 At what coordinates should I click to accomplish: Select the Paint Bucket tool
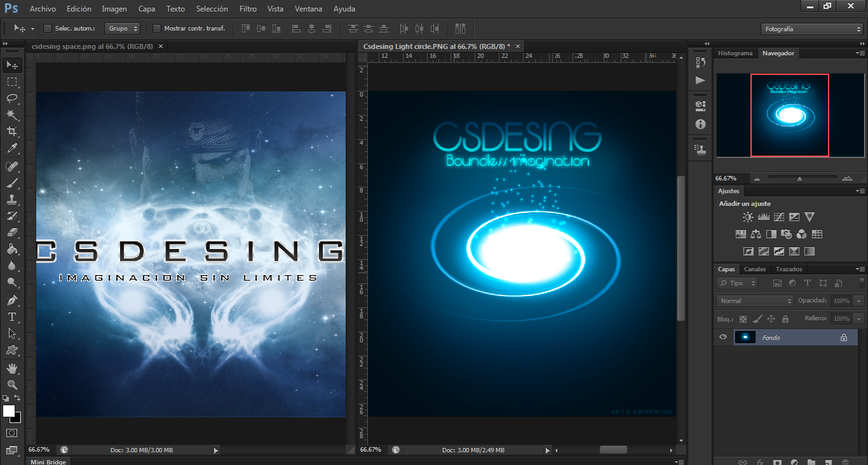(x=12, y=249)
